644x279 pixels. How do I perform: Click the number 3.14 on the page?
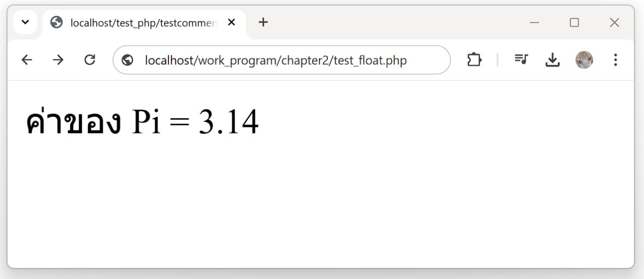pos(228,122)
